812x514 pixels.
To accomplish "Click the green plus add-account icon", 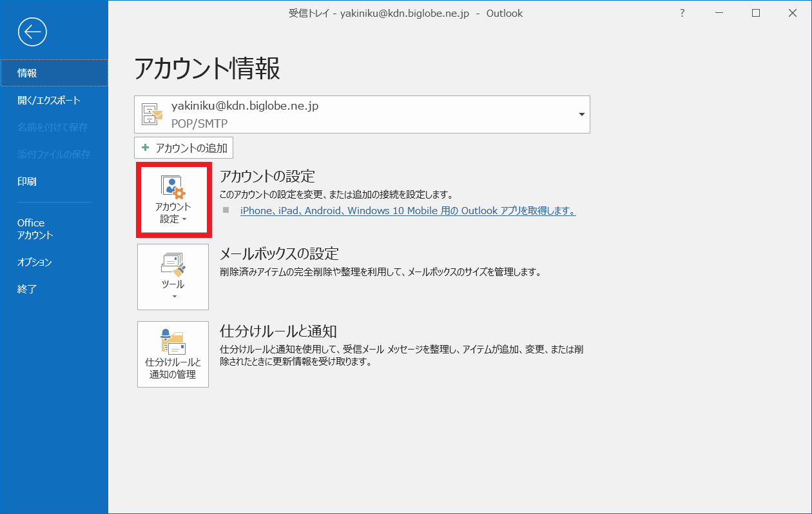I will [145, 148].
